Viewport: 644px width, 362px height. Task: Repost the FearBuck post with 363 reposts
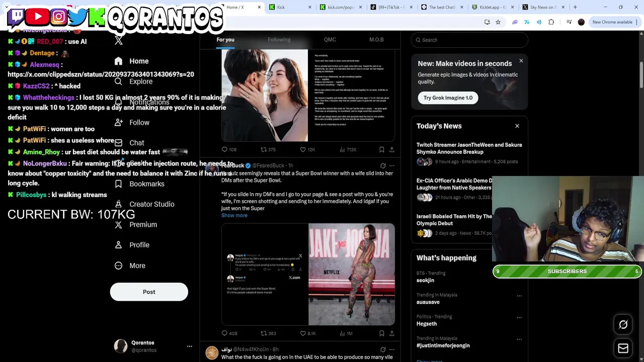tap(268, 333)
